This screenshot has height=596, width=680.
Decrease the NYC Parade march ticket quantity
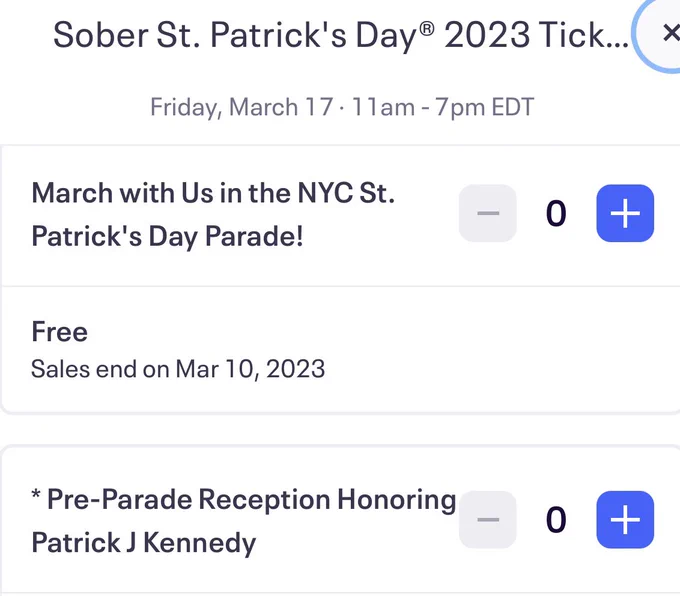click(488, 213)
